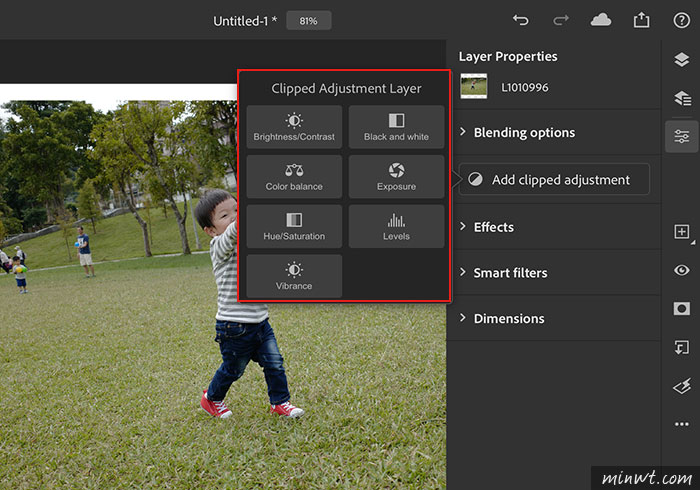The height and width of the screenshot is (490, 700).
Task: Click the clipping mask arrow icon
Action: pyautogui.click(x=682, y=347)
